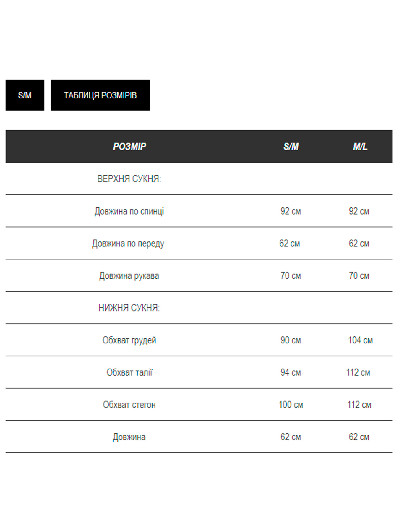Image resolution: width=399 pixels, height=532 pixels.
Task: Click the Довжина по переду row label
Action: tap(128, 244)
